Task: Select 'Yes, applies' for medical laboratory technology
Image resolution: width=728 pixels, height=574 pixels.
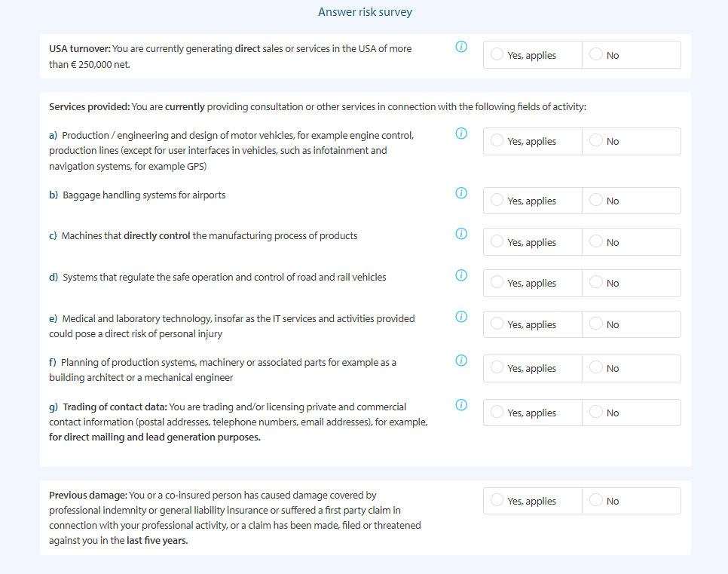Action: [497, 324]
